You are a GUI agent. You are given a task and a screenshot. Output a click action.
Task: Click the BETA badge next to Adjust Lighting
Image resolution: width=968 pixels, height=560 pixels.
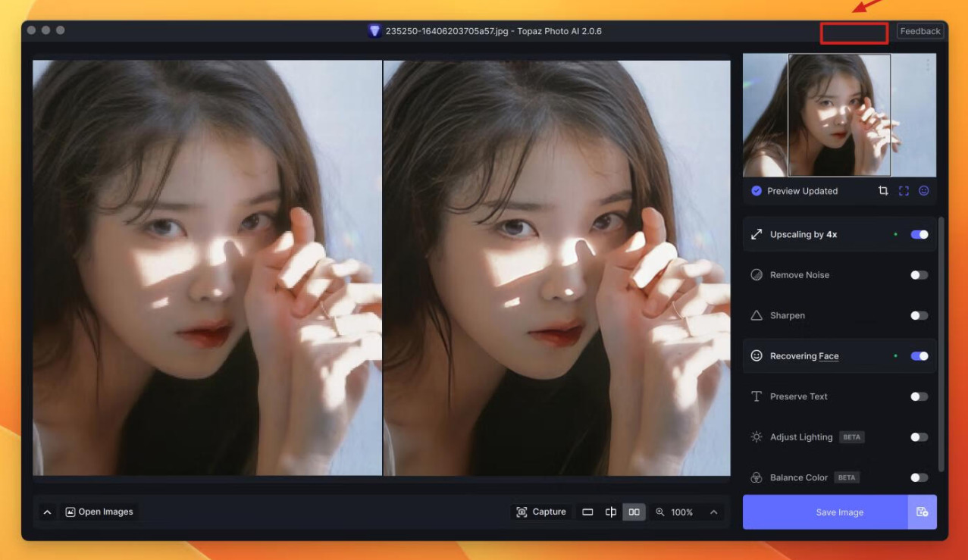point(852,437)
